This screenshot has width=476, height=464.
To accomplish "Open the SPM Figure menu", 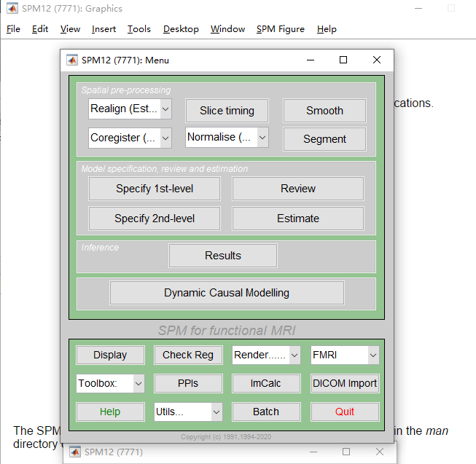I will pos(281,29).
